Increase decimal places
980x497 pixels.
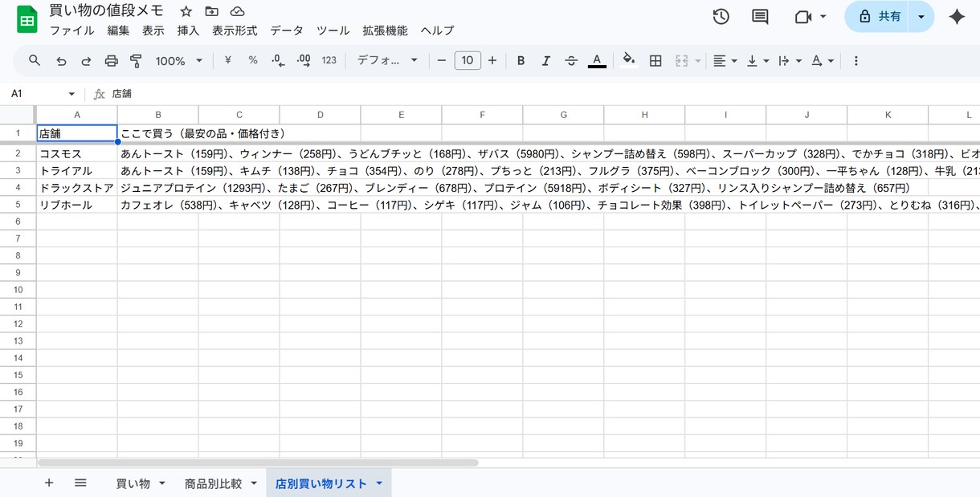[304, 60]
